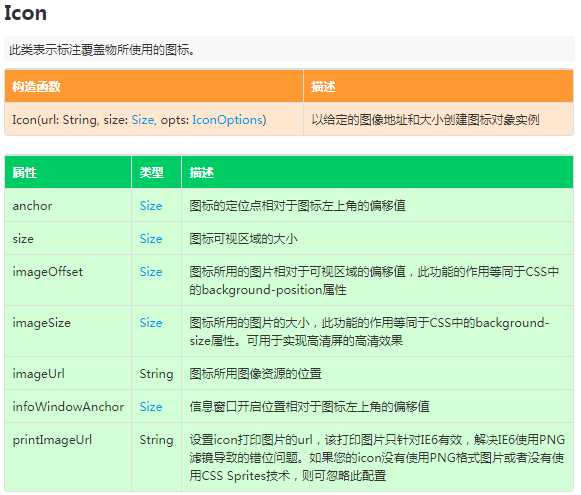Follow the Size link in size row
This screenshot has width=581, height=495.
(151, 239)
